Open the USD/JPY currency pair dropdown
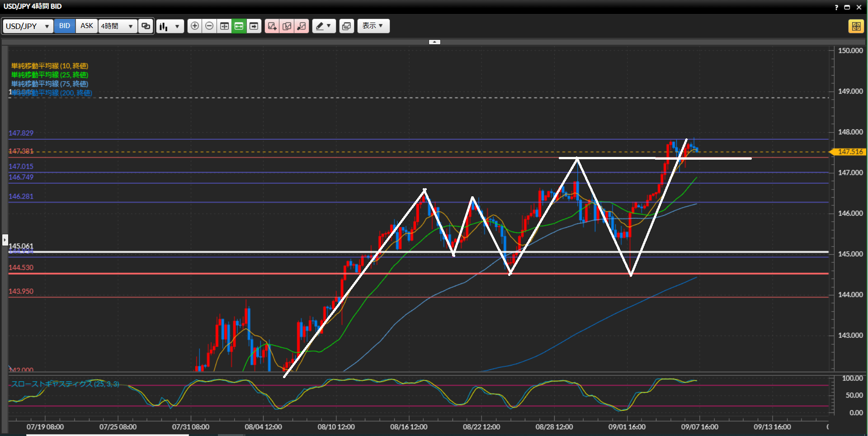Viewport: 868px width, 436px height. coord(28,26)
